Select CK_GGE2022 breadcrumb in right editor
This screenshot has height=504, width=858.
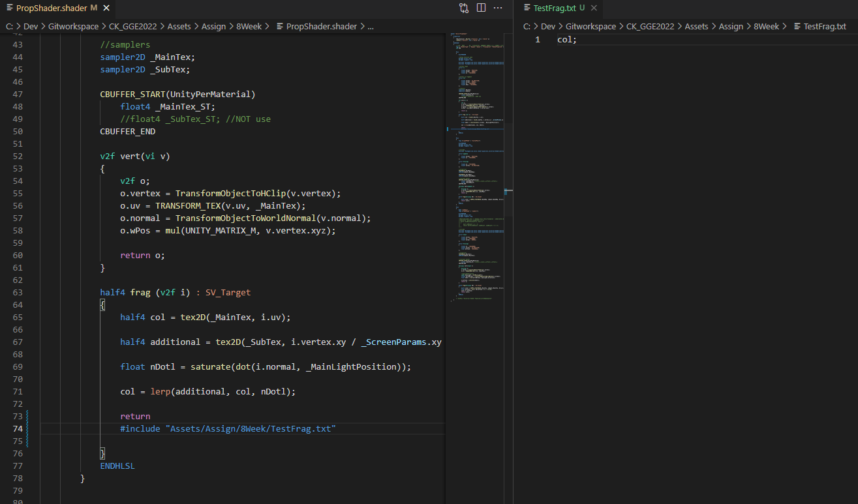[649, 27]
